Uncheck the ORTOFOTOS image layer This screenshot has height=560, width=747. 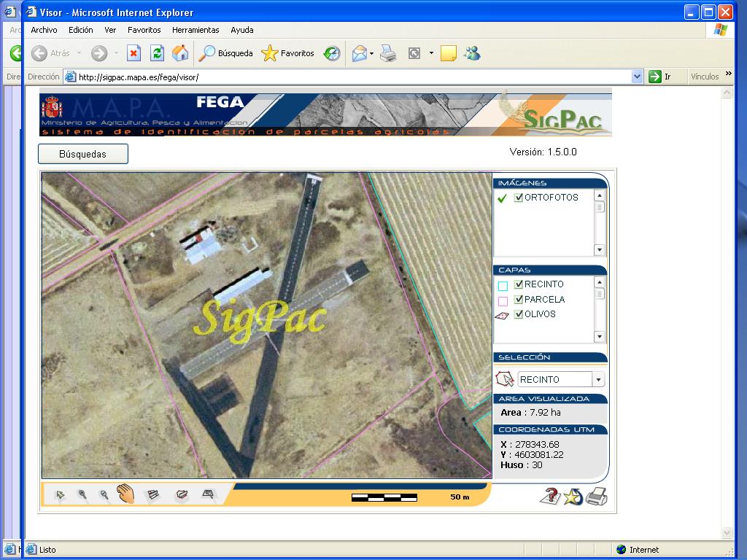tap(519, 198)
